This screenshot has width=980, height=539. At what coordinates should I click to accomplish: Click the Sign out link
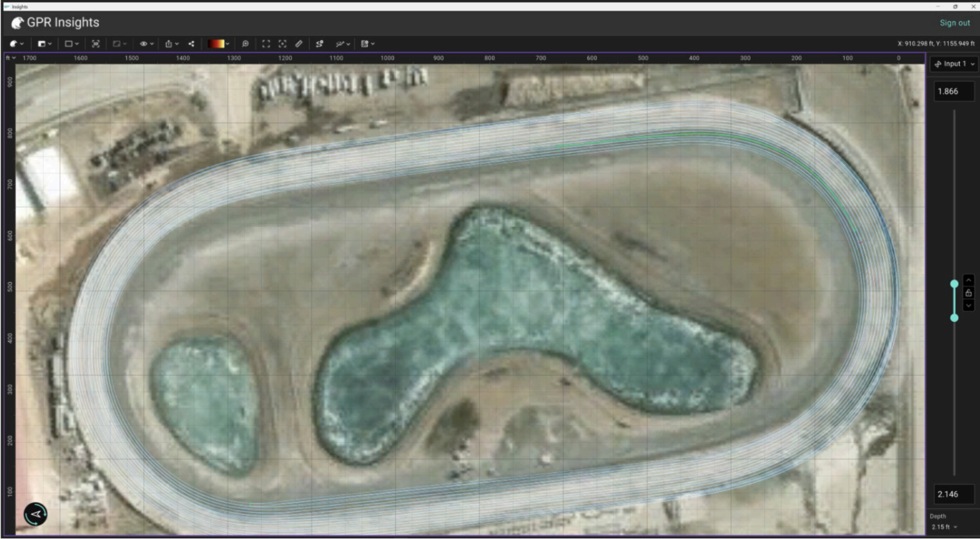tap(955, 23)
